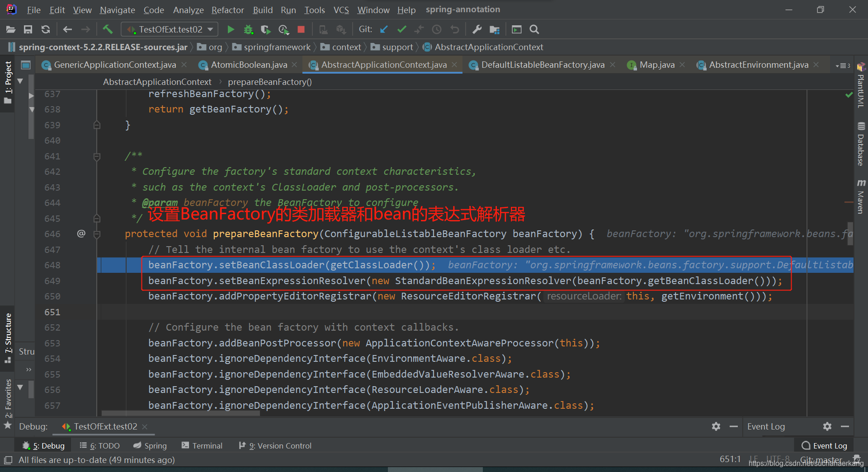The image size is (868, 472).
Task: Navigate back with the left arrow
Action: coord(67,30)
